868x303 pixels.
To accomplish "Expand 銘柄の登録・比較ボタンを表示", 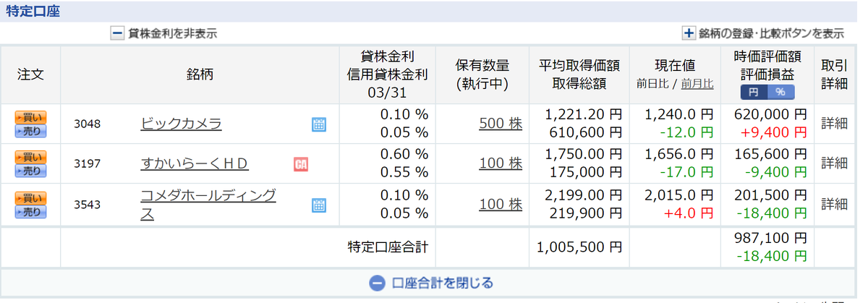I will coord(763,33).
